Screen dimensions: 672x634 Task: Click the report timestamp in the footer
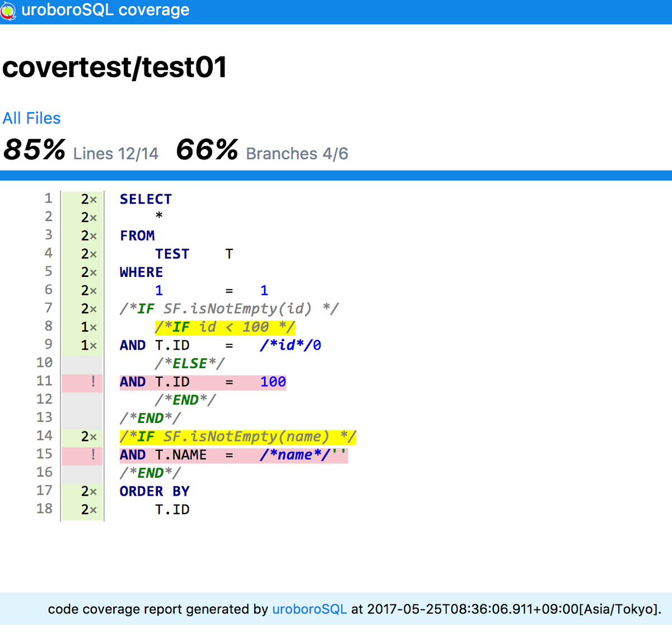coord(514,609)
